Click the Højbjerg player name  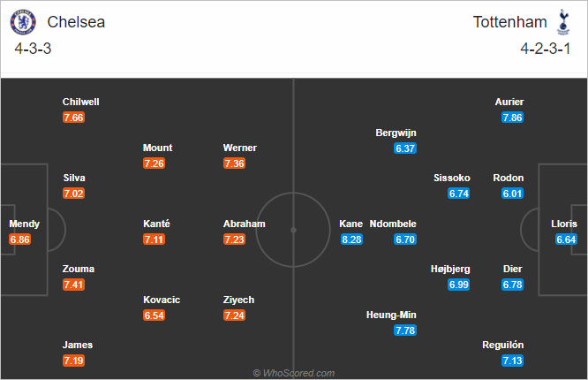(450, 270)
